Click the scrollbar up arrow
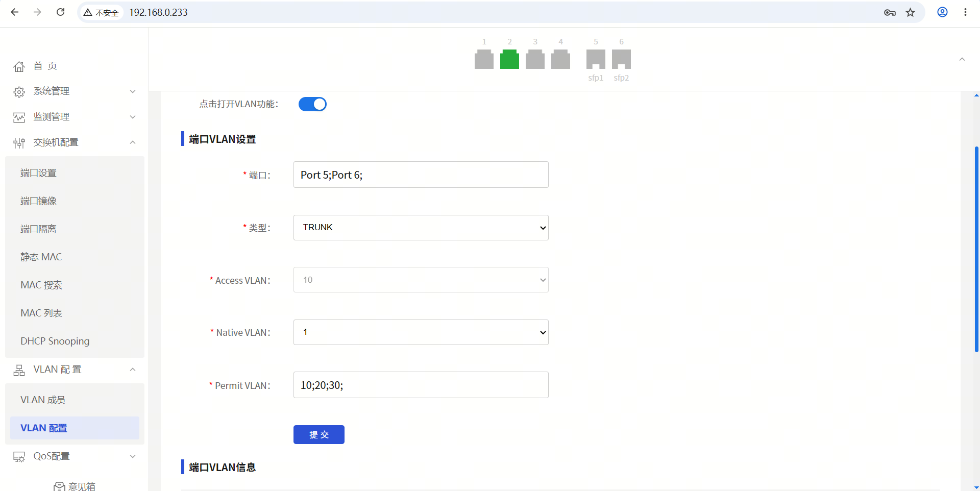The width and height of the screenshot is (980, 491). (x=976, y=95)
